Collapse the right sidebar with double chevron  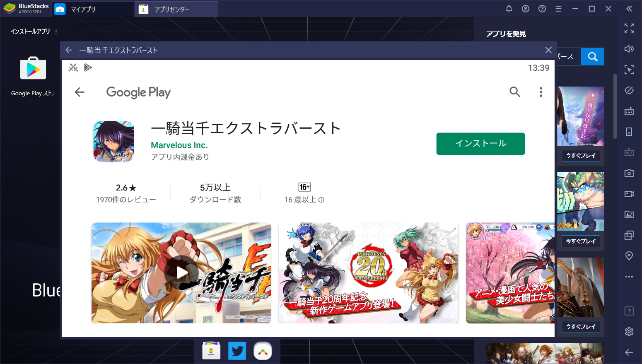click(x=629, y=9)
